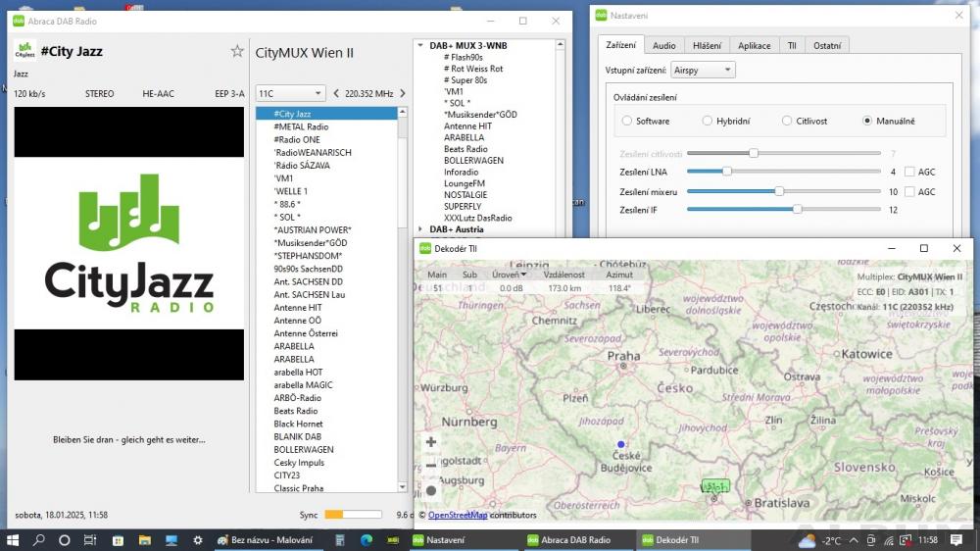Open notification center icon
Screen dimensions: 980x551
pos(956,540)
